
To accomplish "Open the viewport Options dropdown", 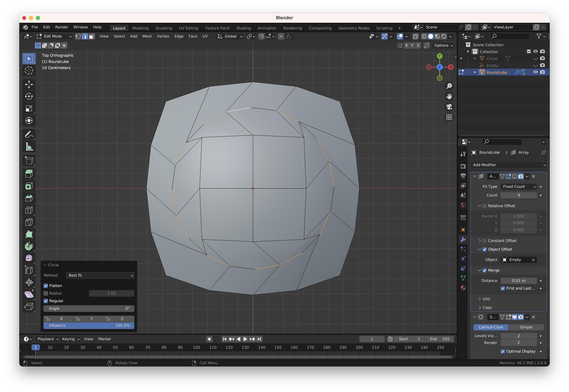I will 443,46.
